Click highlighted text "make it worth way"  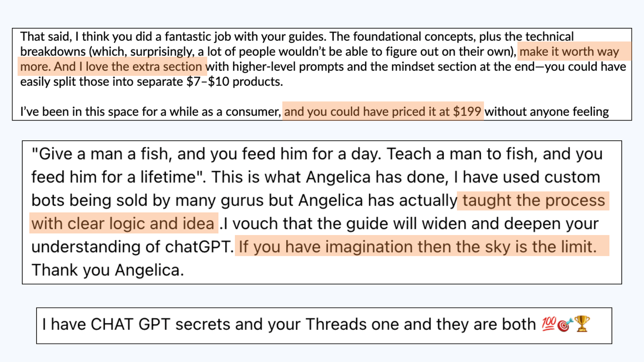point(569,51)
